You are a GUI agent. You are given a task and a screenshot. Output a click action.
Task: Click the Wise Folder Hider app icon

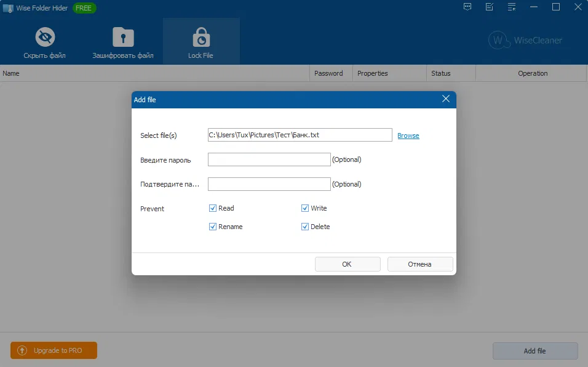tap(7, 8)
